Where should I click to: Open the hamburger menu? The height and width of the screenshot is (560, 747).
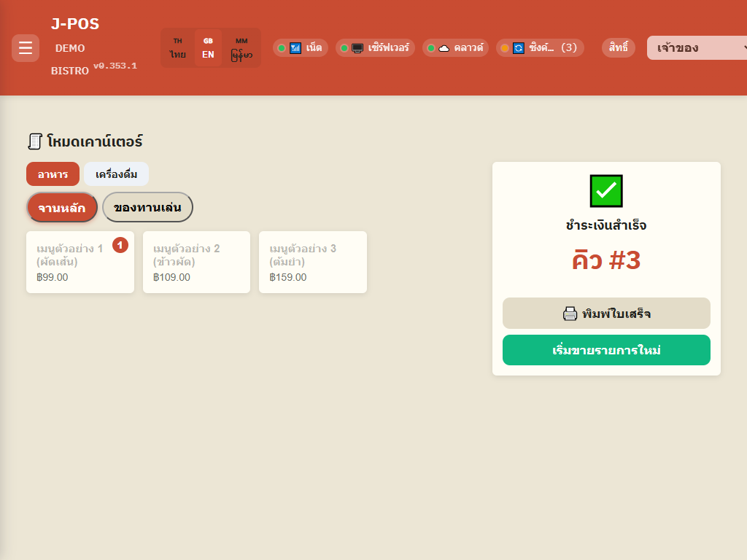pos(26,47)
